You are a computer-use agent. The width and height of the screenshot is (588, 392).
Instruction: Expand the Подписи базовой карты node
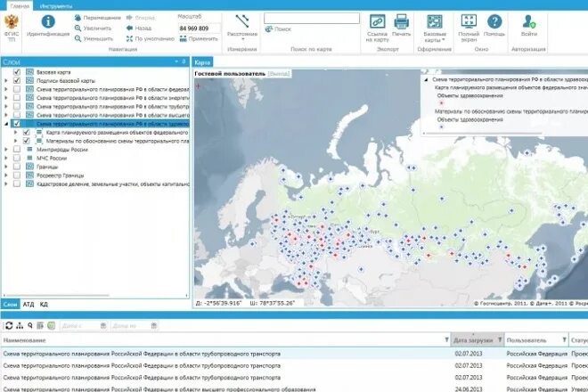(x=6, y=81)
